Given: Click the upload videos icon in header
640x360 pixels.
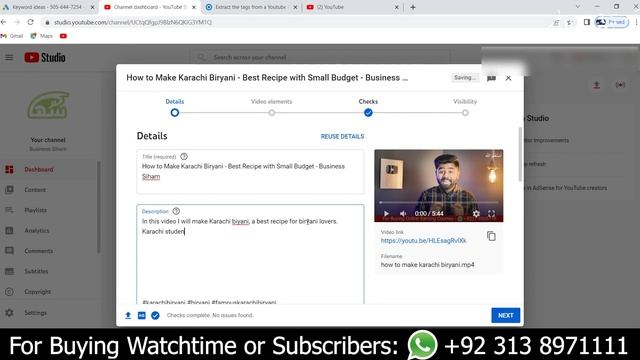Looking at the screenshot, I should point(596,85).
